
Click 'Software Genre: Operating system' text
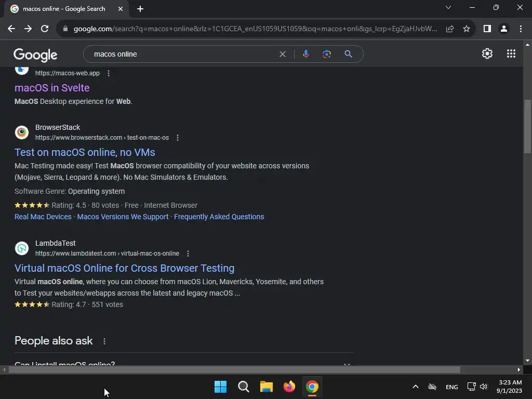(x=70, y=191)
